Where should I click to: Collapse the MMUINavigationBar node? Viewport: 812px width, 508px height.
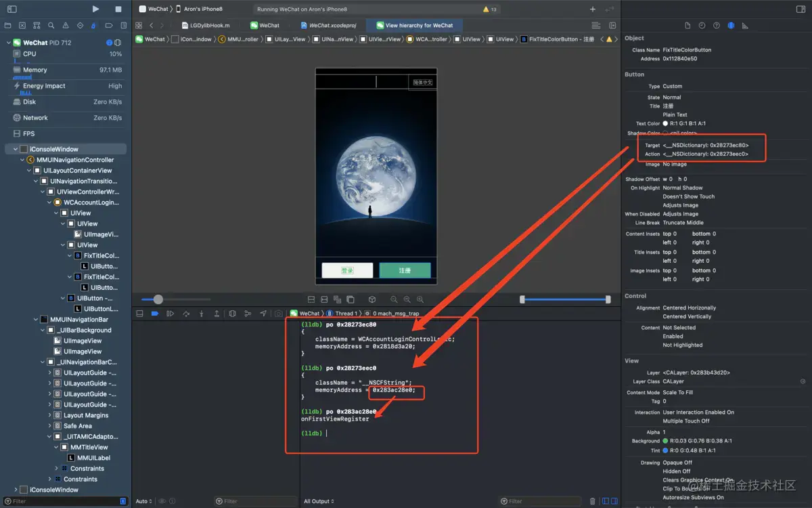pos(35,319)
